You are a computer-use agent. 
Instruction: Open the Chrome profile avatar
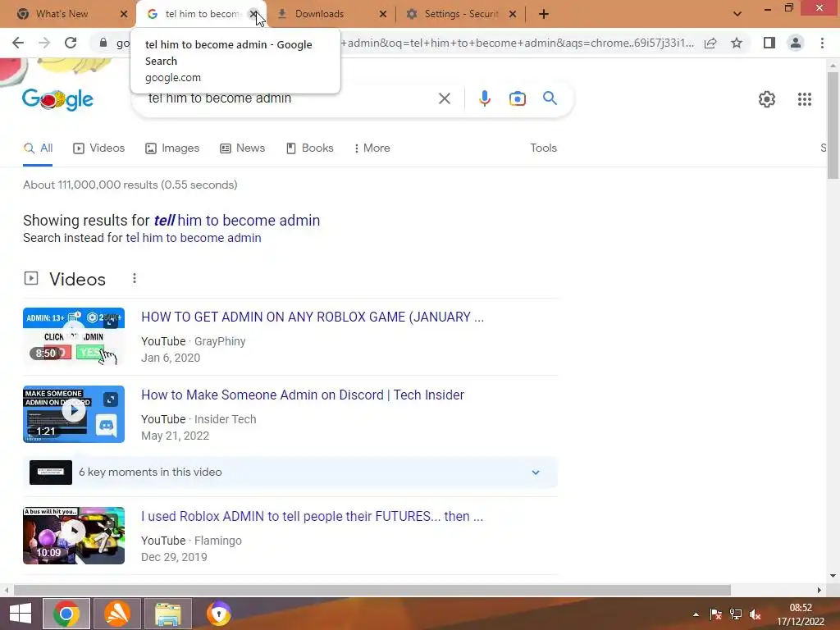796,43
